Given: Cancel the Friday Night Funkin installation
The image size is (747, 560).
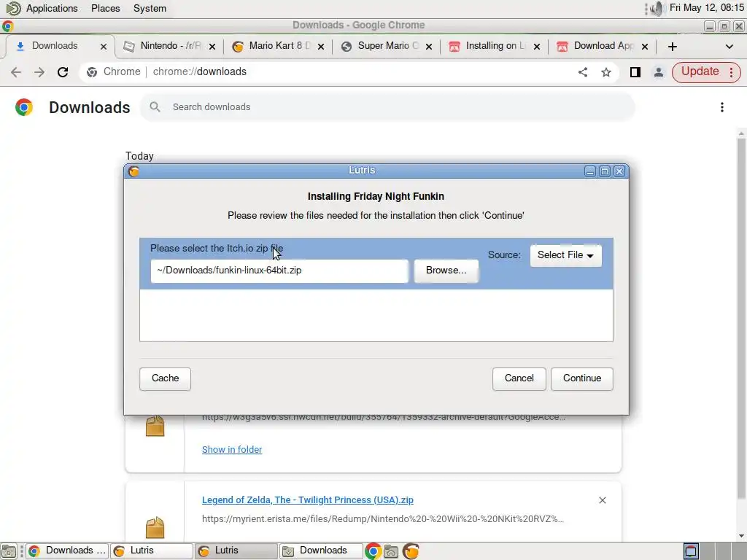Looking at the screenshot, I should [x=519, y=378].
